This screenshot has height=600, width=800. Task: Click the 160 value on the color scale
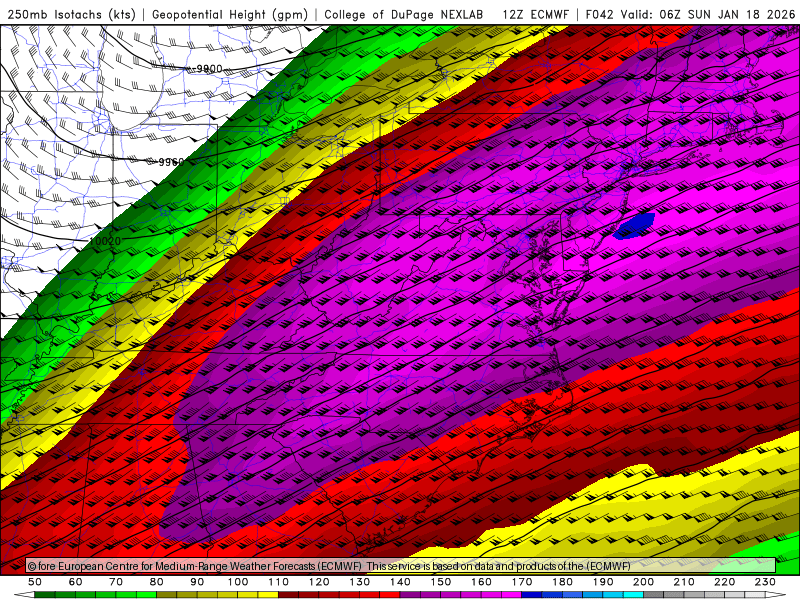[481, 582]
